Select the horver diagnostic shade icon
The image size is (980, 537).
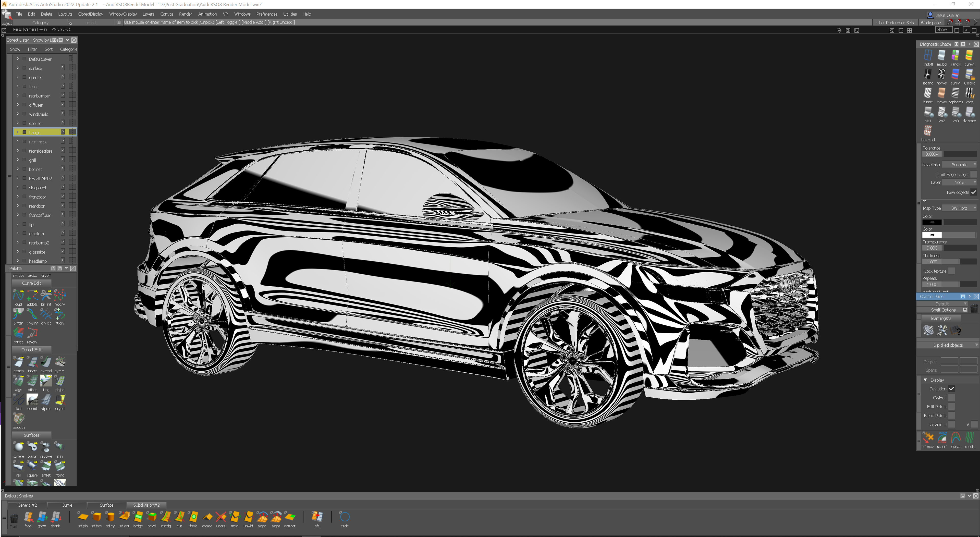pyautogui.click(x=941, y=75)
